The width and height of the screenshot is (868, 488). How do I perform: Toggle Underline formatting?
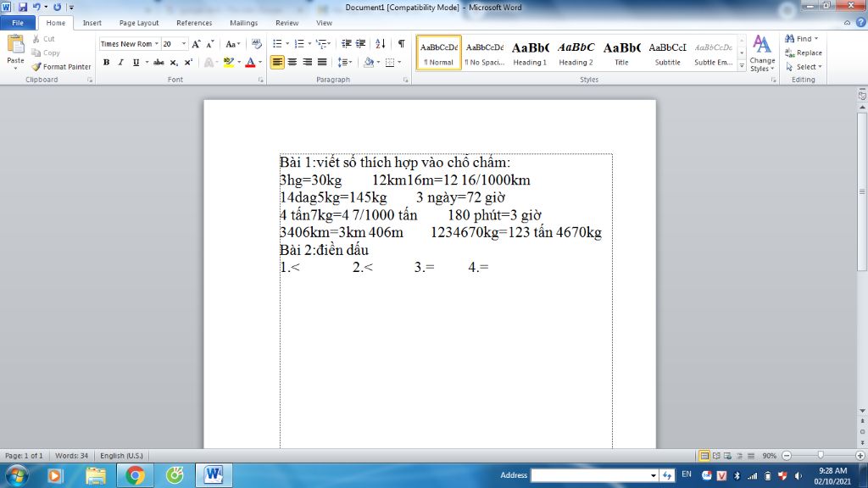pos(136,62)
